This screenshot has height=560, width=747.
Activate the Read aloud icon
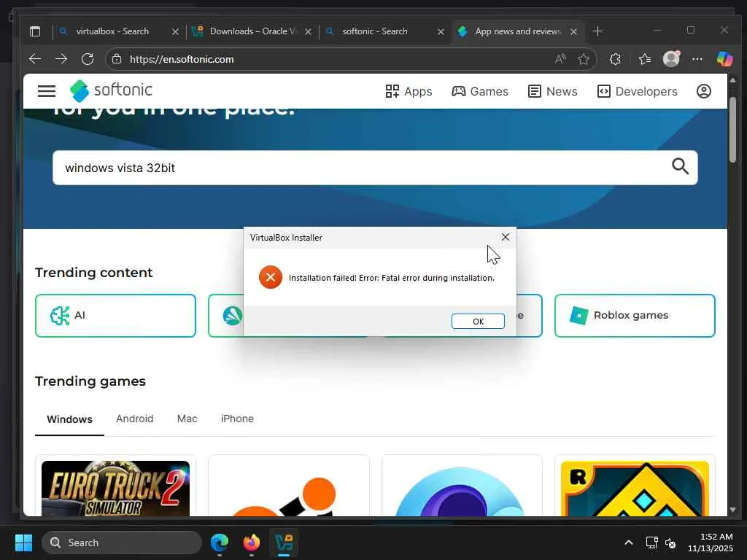560,59
